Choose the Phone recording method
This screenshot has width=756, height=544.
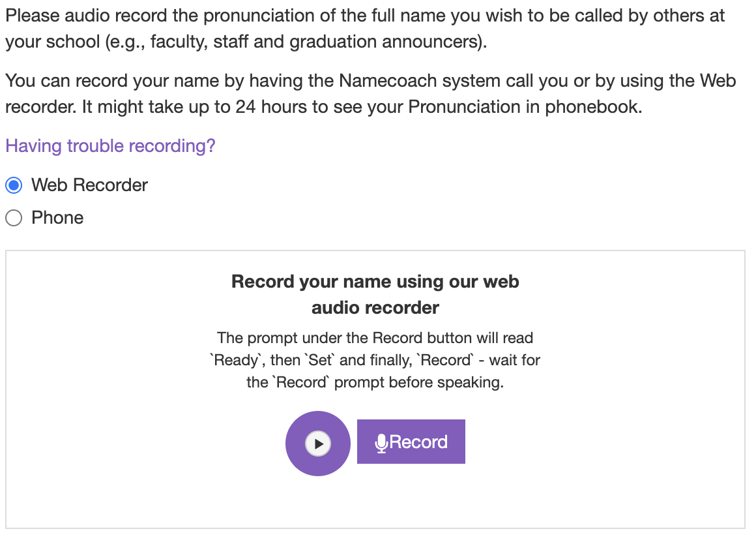pos(13,218)
